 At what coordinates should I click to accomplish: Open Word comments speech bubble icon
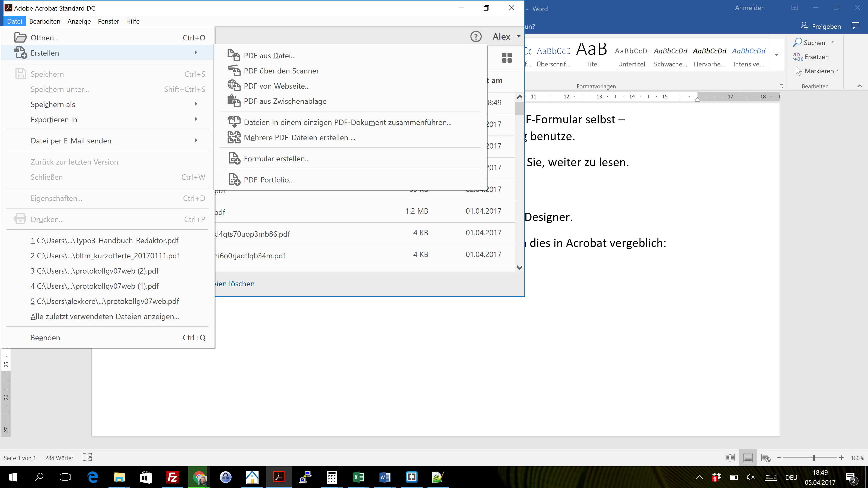point(855,26)
